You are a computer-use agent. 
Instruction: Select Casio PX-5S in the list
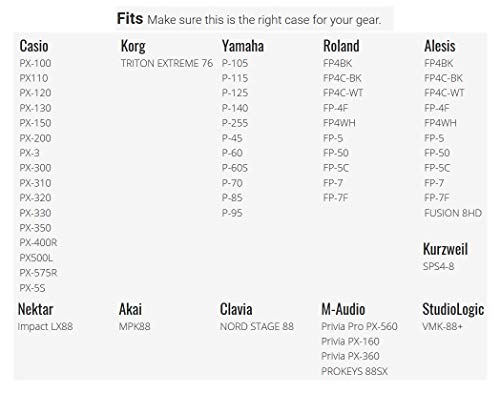pos(32,288)
